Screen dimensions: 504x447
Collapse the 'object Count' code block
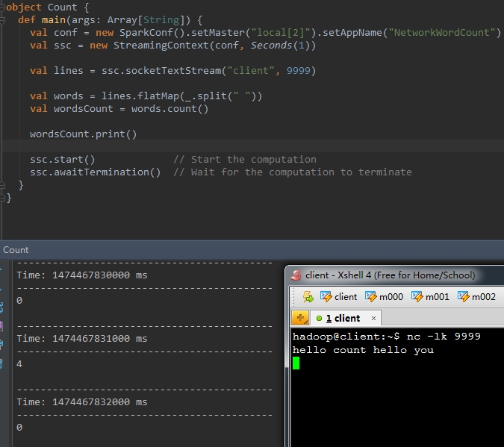[x=2, y=7]
